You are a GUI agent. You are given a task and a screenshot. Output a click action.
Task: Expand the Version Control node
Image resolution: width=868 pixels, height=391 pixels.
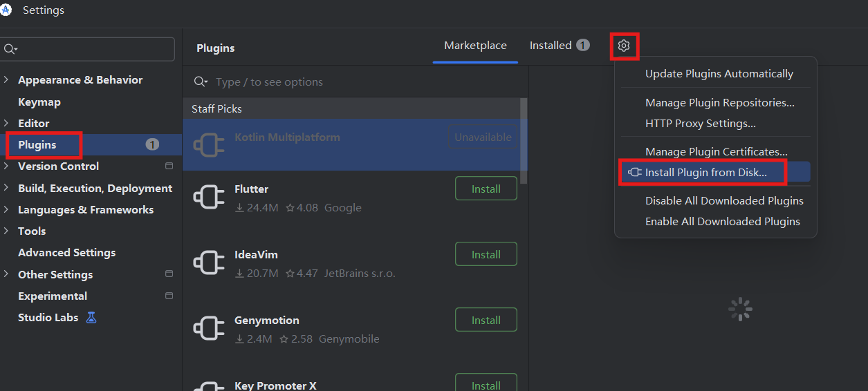(6, 166)
